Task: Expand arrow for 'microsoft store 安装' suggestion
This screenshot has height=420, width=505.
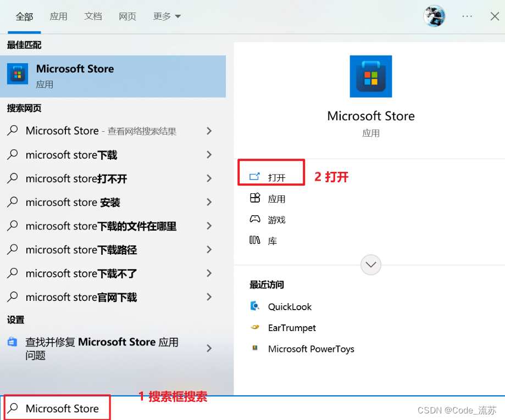Action: (x=209, y=202)
